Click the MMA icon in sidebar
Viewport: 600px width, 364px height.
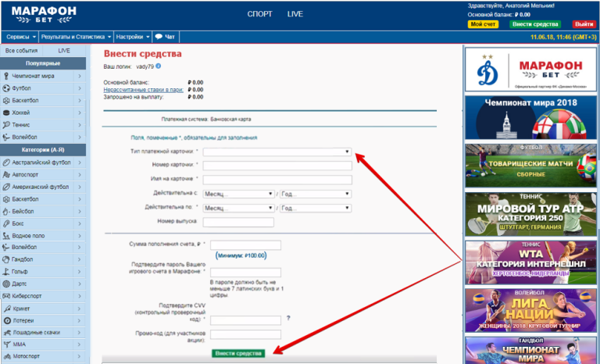(x=7, y=344)
